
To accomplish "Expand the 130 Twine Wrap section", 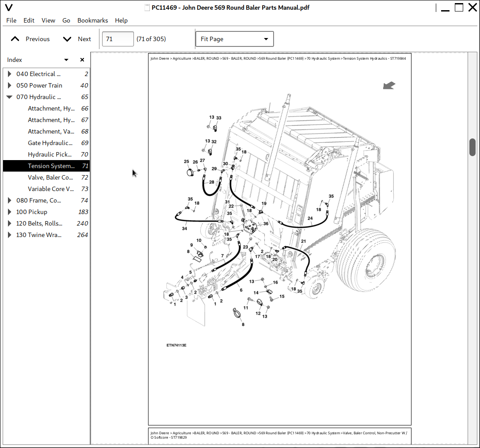I will 9,235.
